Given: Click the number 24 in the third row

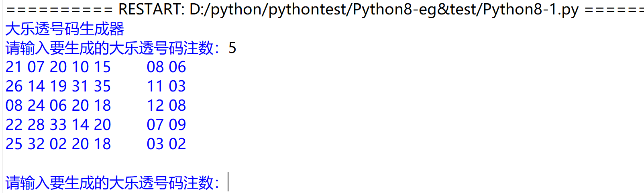Looking at the screenshot, I should pos(36,106).
